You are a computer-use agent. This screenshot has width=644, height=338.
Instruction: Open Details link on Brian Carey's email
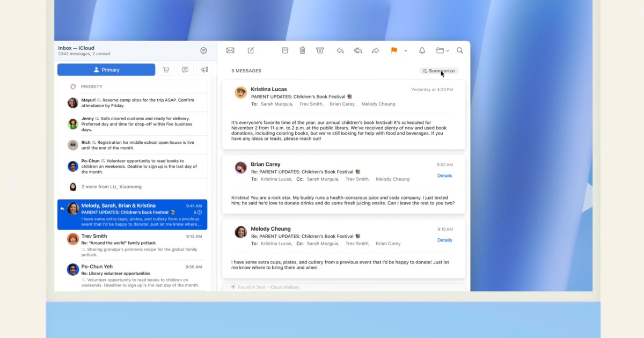click(x=444, y=176)
